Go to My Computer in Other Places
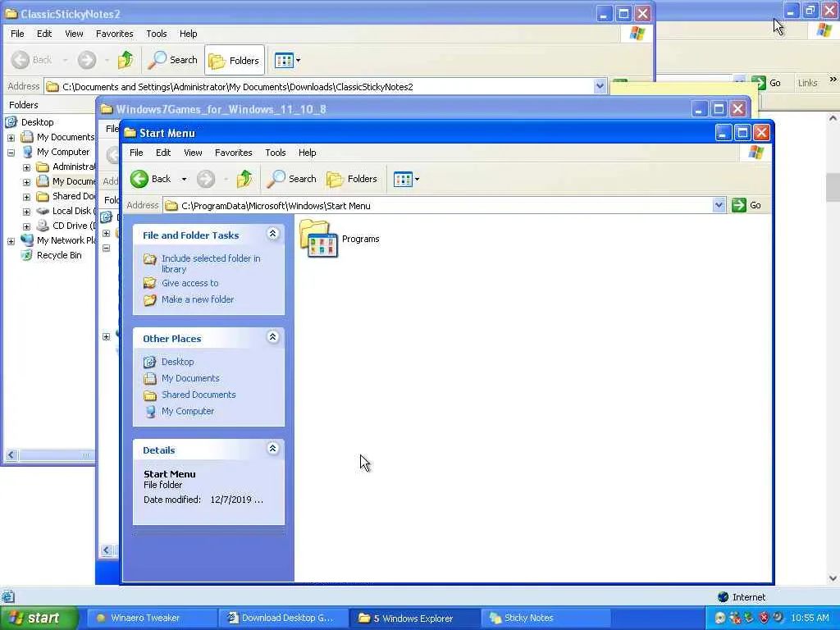This screenshot has height=630, width=840. pos(188,412)
